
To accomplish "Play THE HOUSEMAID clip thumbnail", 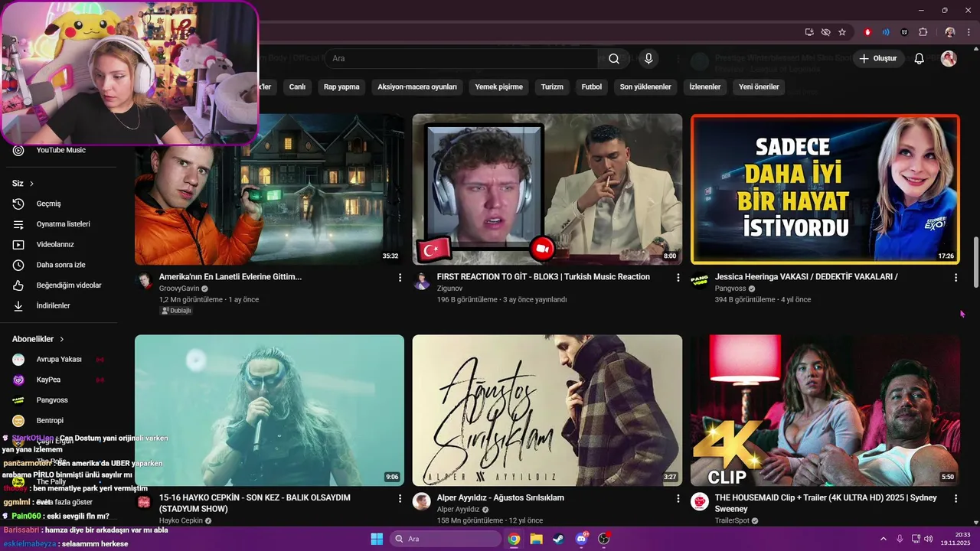I will (x=825, y=410).
